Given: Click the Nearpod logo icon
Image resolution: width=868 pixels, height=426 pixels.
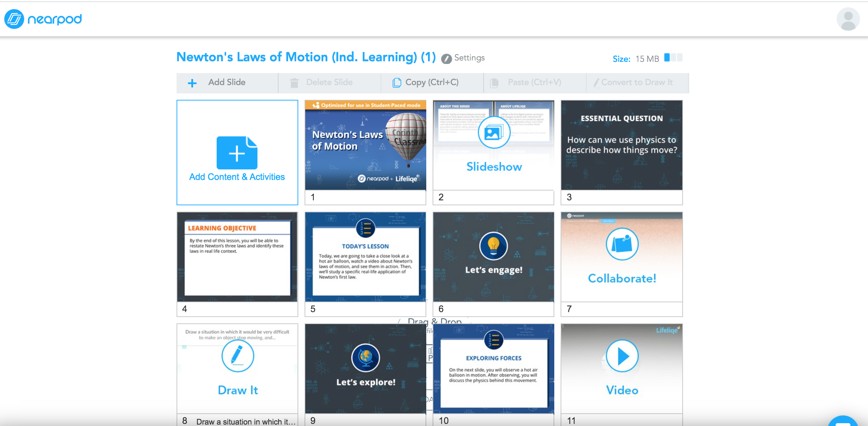Looking at the screenshot, I should 14,19.
